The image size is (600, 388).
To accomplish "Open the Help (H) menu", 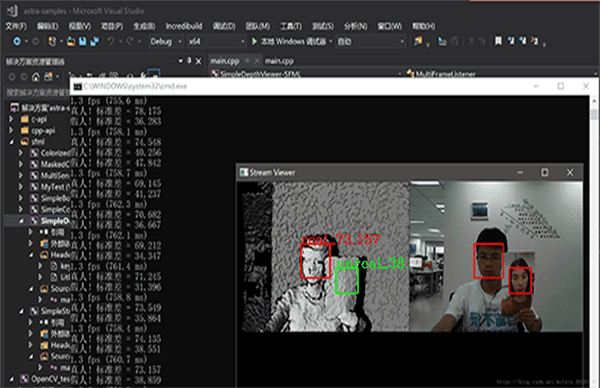I will coord(424,26).
